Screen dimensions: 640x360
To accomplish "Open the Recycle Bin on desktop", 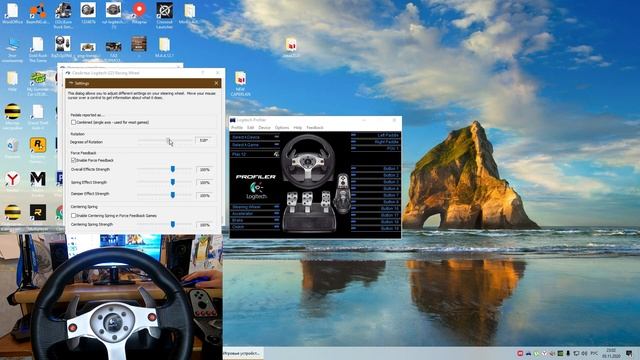I will (12, 145).
